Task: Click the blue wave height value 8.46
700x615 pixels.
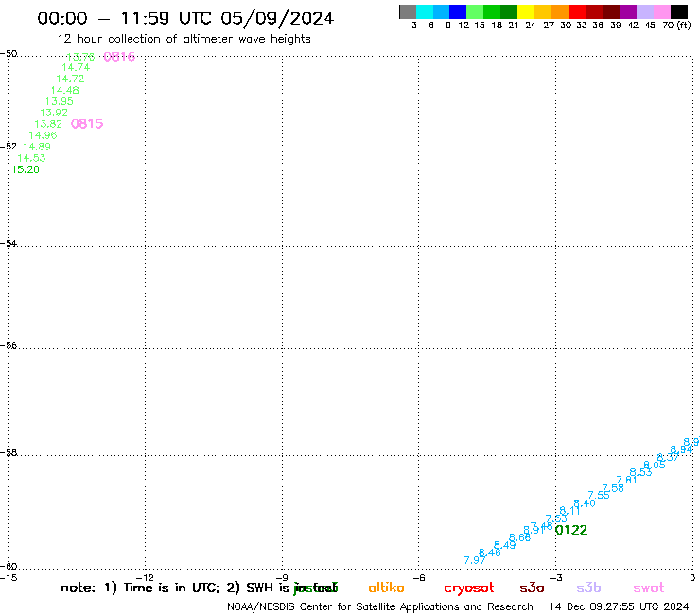Action: pyautogui.click(x=490, y=553)
